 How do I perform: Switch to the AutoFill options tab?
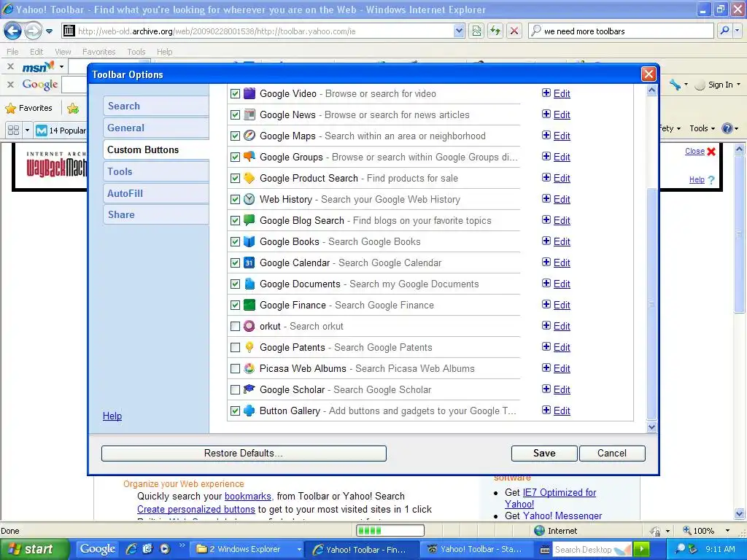(x=156, y=193)
